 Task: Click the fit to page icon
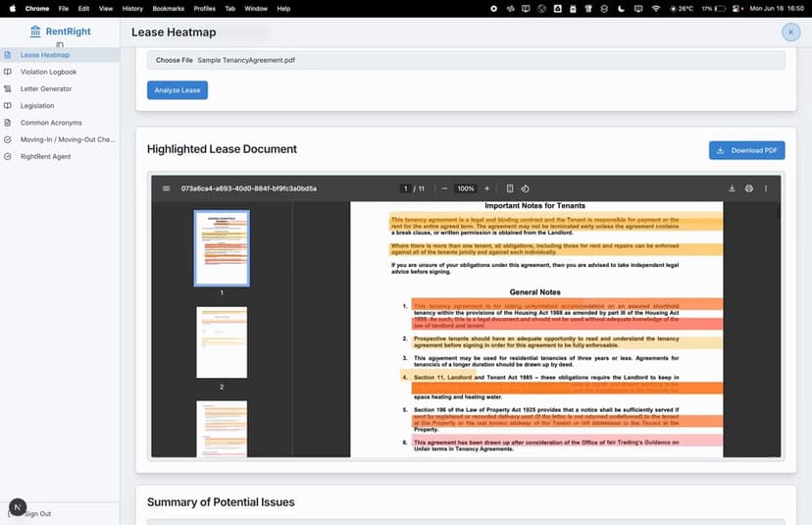point(510,188)
